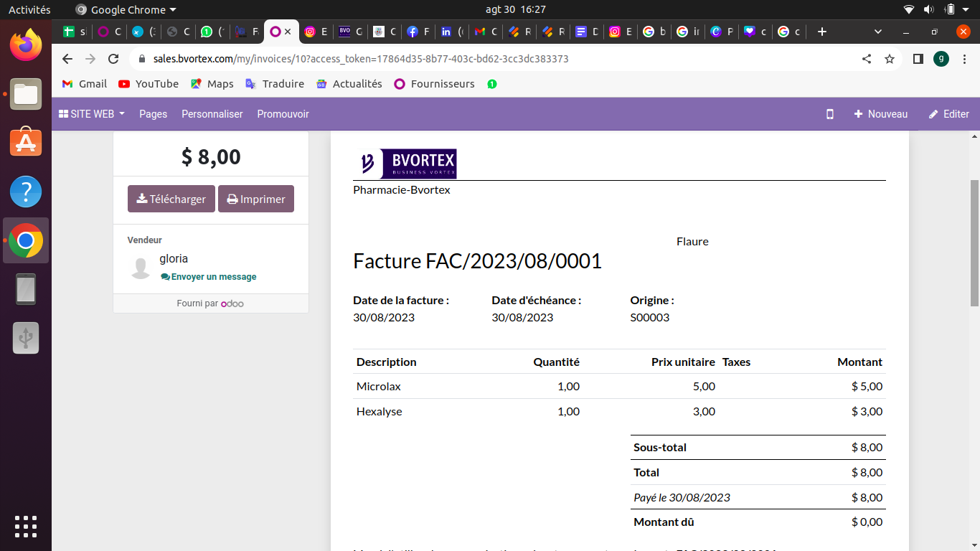Click the mobile preview phone icon

[830, 114]
